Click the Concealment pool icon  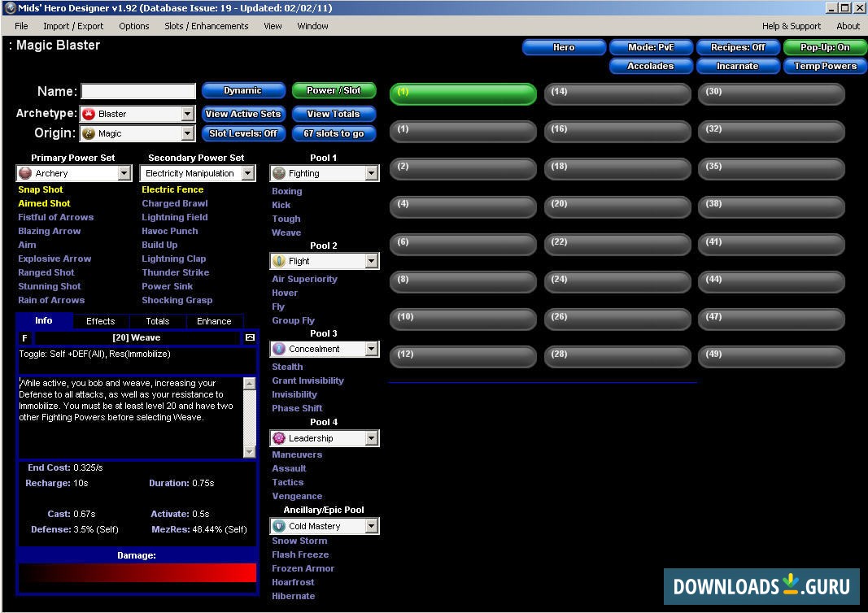279,349
